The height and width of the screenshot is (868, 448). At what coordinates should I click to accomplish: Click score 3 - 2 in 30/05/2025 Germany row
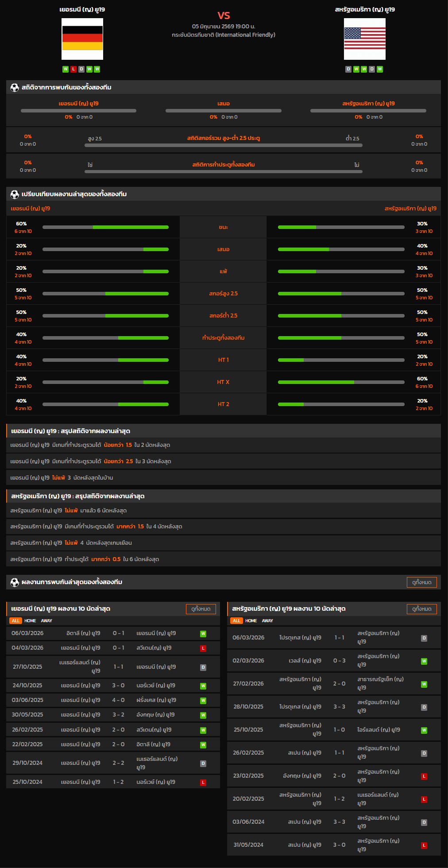(x=118, y=715)
